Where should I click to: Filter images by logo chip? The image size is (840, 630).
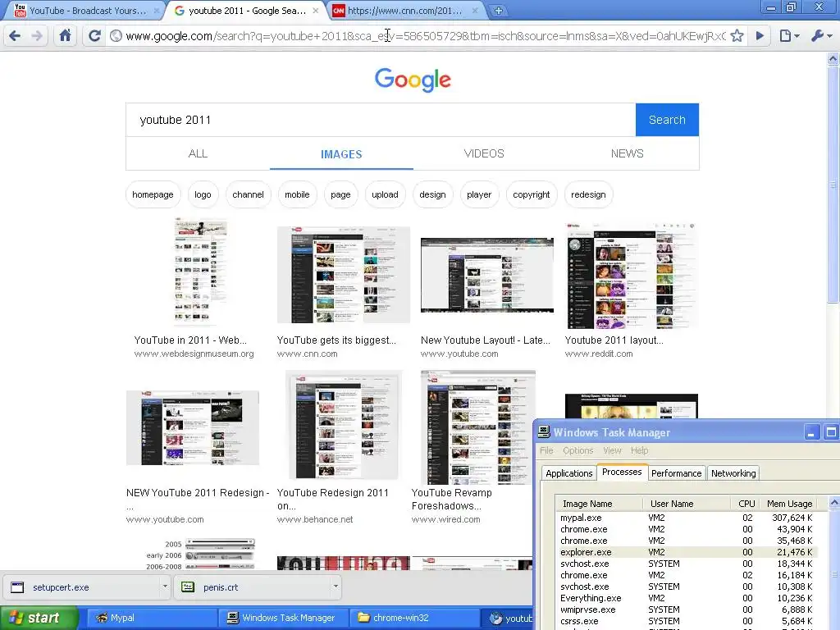(203, 194)
